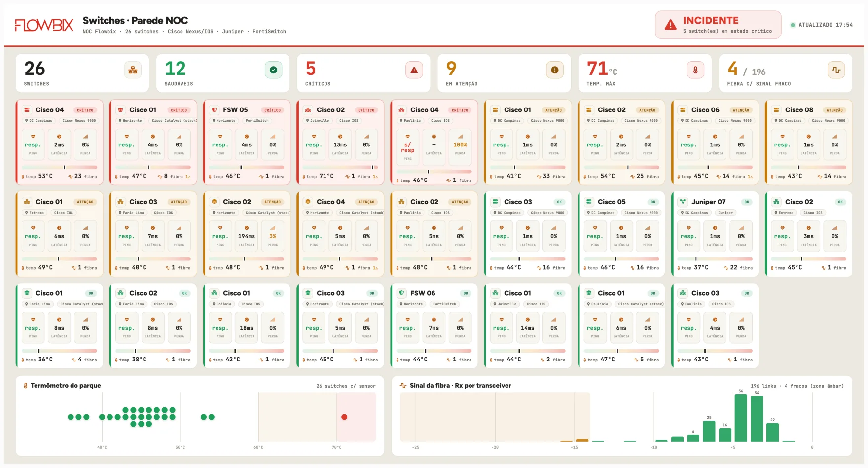Click the temp icon beside 71°C on the Joinville card
Screen dimensions: 868x468
pyautogui.click(x=304, y=177)
